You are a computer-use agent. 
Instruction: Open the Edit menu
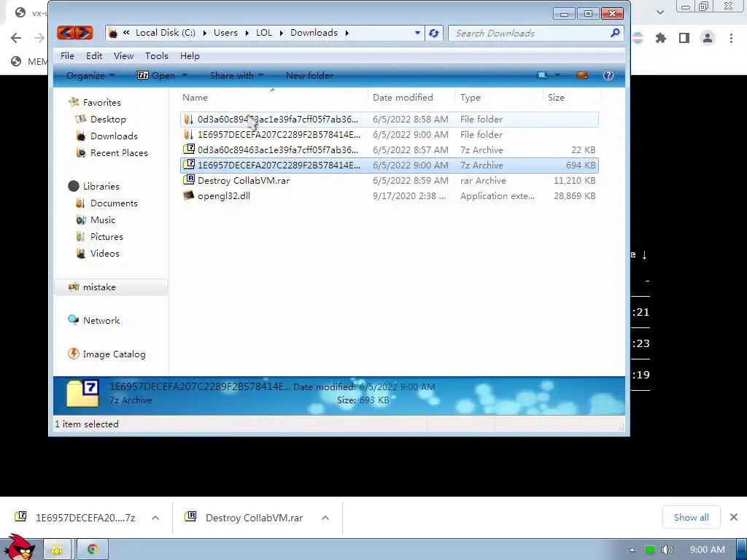pos(94,55)
